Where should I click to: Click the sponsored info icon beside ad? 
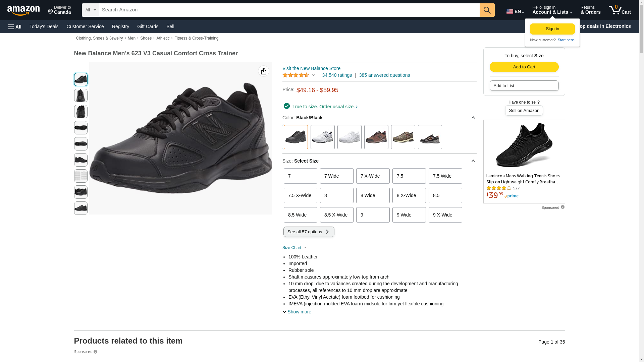(x=562, y=207)
